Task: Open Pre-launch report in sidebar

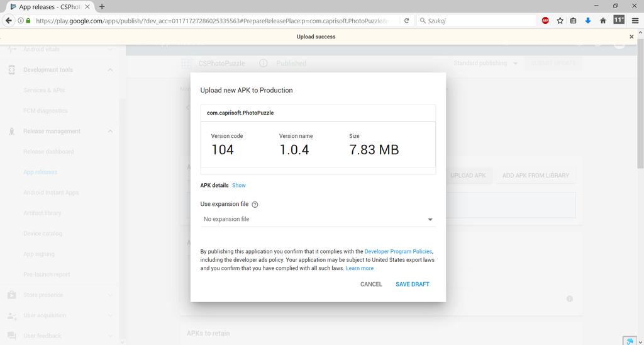Action: [47, 274]
